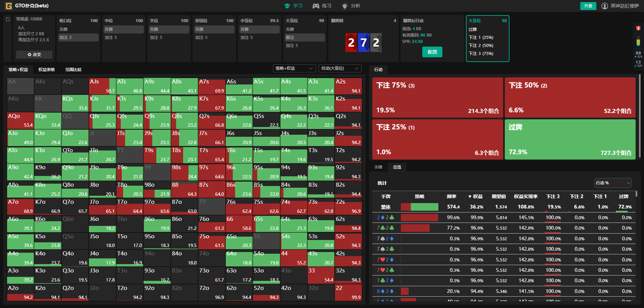
Task: Open the 策略+权益 display dropdown
Action: [294, 68]
